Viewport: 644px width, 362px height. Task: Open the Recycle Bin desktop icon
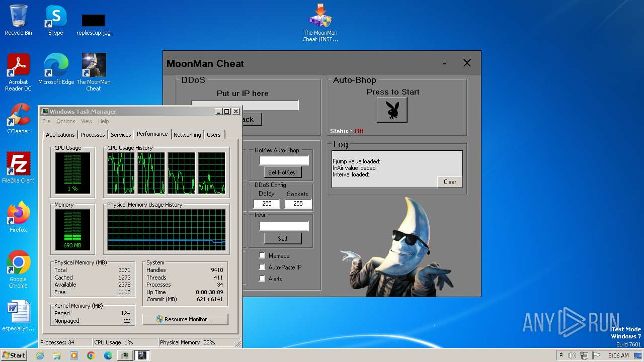click(x=18, y=20)
